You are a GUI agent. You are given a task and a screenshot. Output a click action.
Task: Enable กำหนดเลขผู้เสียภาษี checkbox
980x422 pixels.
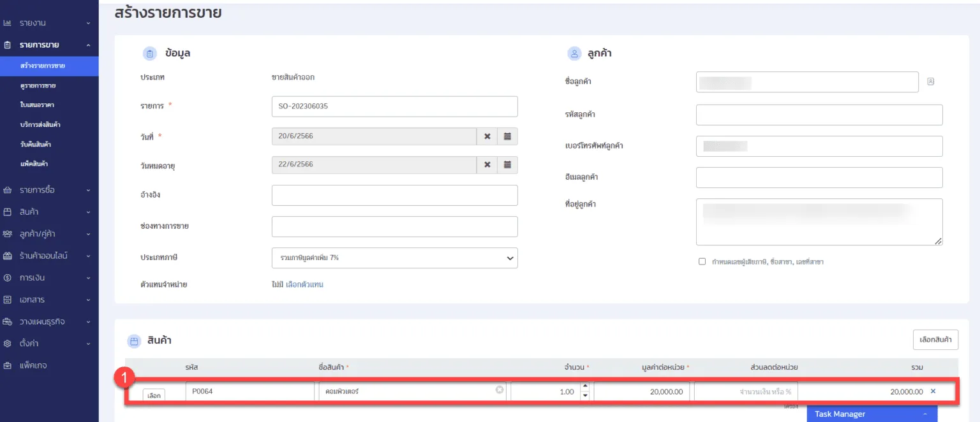click(702, 261)
